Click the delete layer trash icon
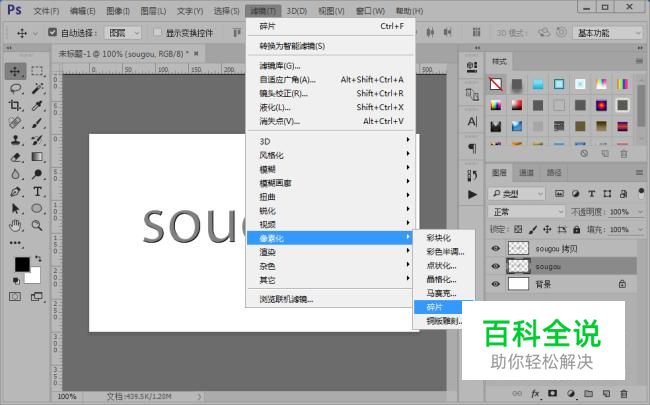 623,393
